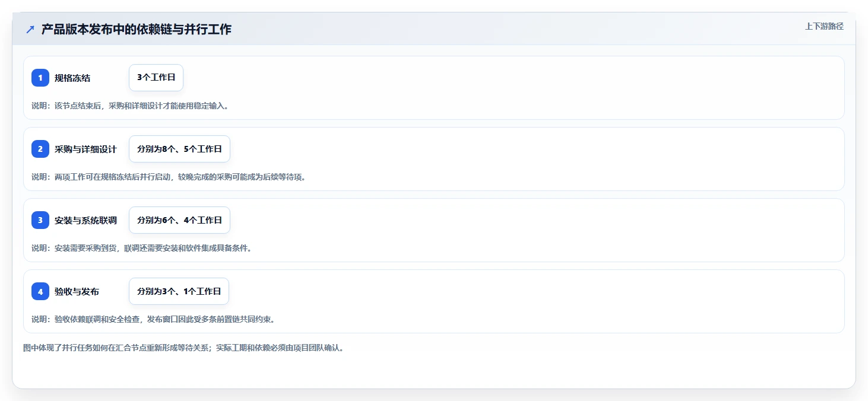868x401 pixels.
Task: Click the step 4 number badge
Action: 40,291
